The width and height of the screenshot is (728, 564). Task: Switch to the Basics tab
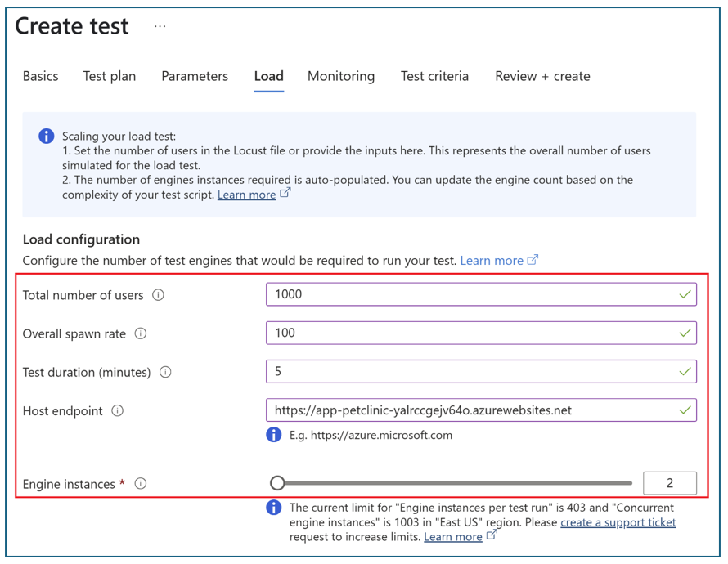pyautogui.click(x=40, y=76)
